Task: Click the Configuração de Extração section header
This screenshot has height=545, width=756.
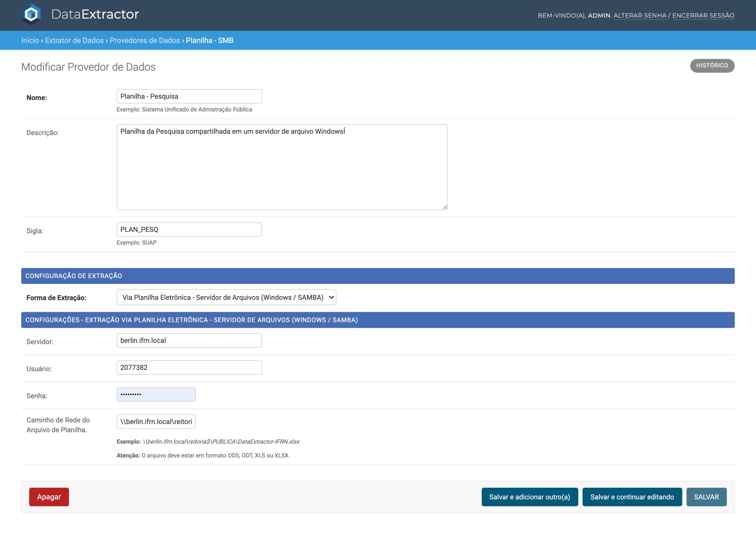Action: pos(378,276)
